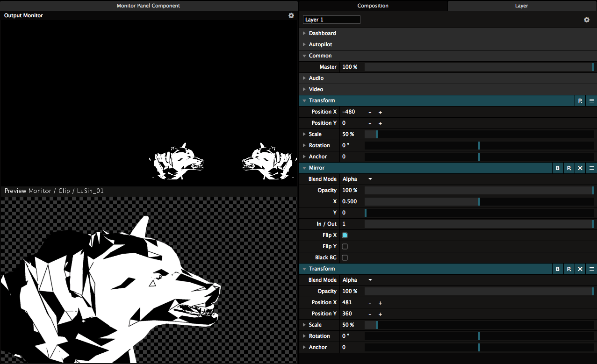
Task: Click the Position Y value 360
Action: pyautogui.click(x=347, y=314)
